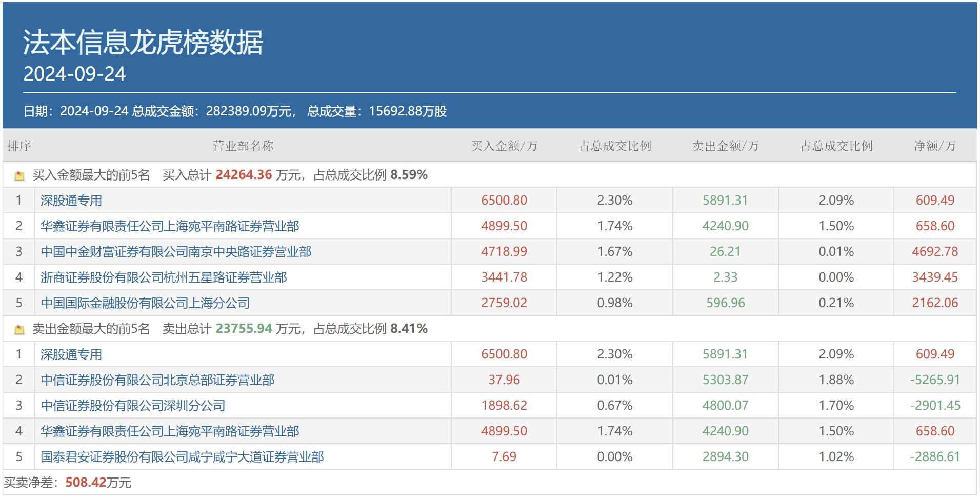This screenshot has width=980, height=498.
Task: Open 中信证券股份有限公司深圳分公司 link
Action: (133, 406)
